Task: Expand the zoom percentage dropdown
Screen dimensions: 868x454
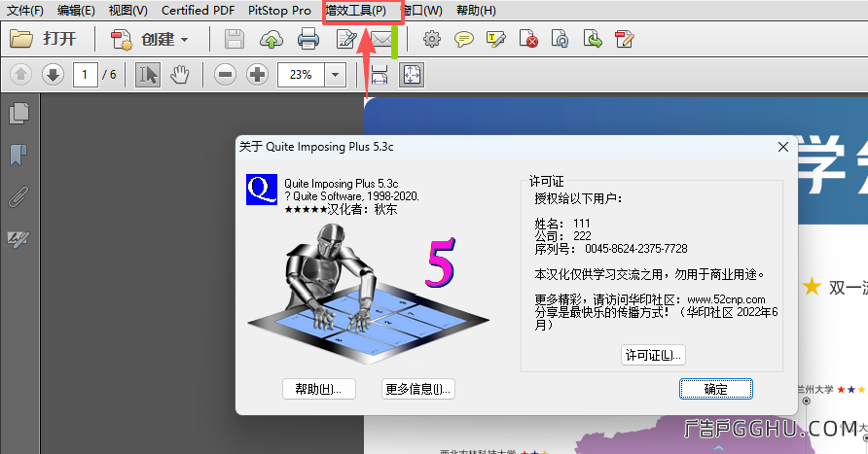Action: 336,75
